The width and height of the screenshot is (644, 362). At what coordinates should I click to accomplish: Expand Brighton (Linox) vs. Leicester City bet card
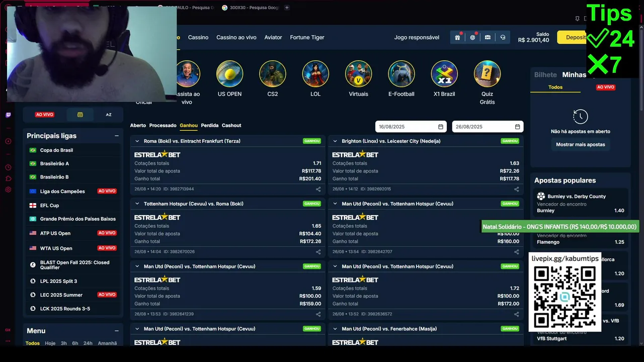tap(335, 141)
